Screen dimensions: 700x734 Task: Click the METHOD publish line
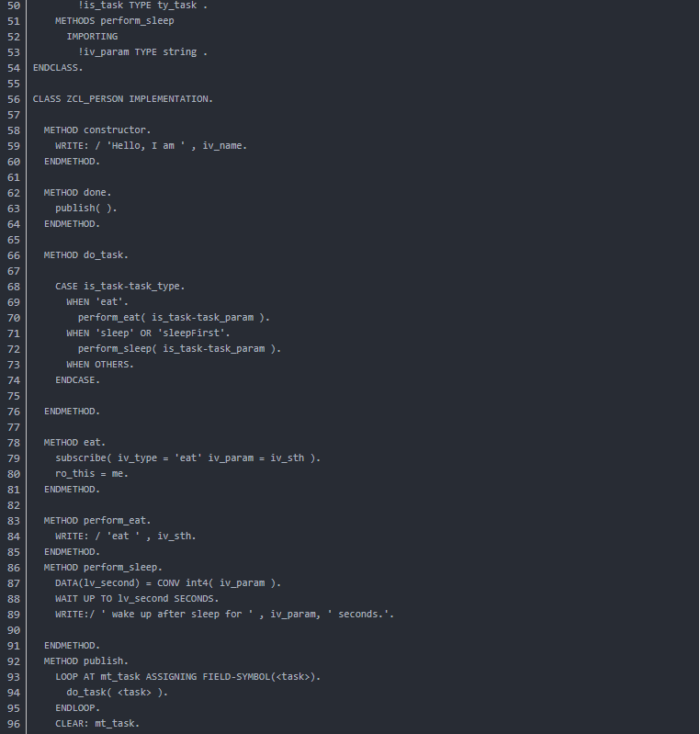coord(86,661)
